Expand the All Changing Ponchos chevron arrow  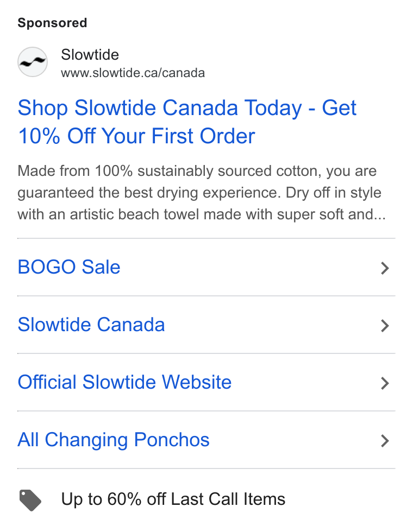pos(385,441)
